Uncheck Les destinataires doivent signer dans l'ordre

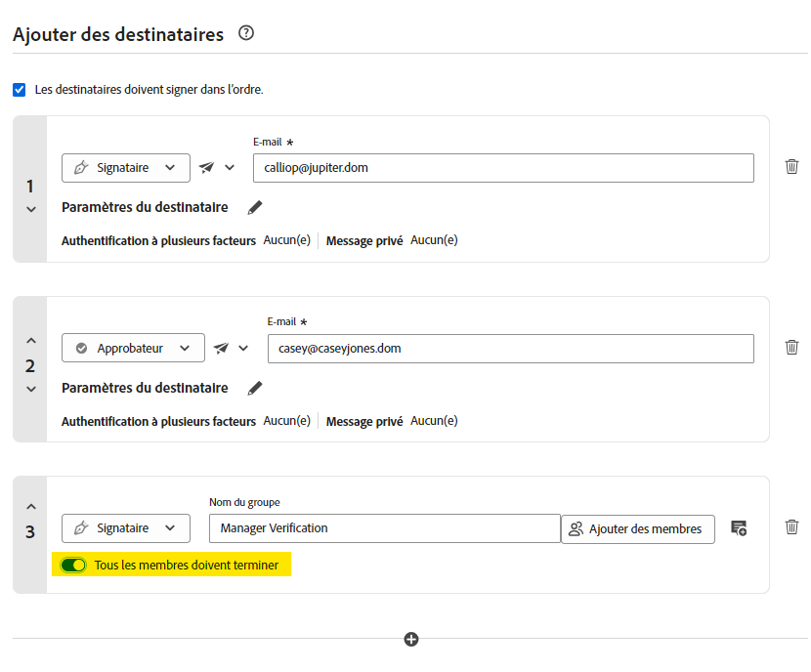point(19,90)
